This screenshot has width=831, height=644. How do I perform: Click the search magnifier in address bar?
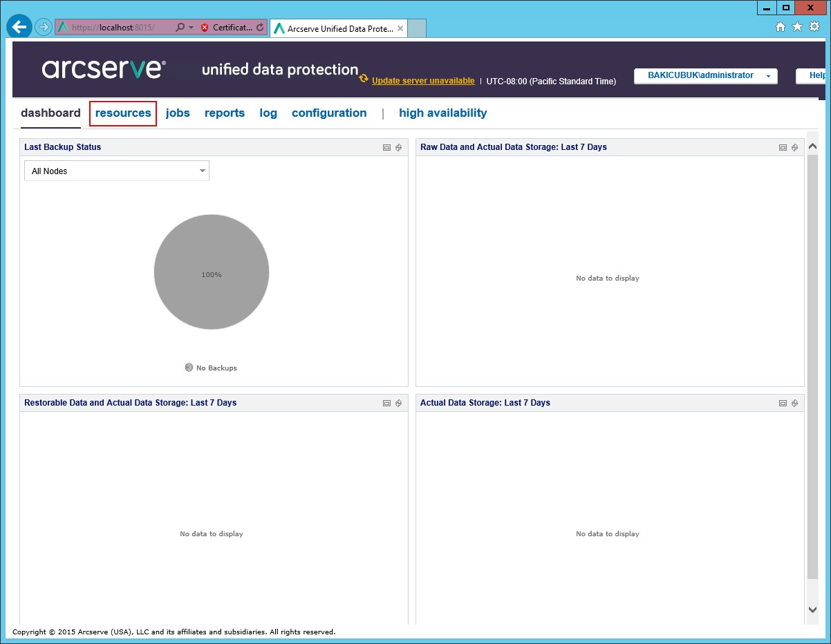180,28
